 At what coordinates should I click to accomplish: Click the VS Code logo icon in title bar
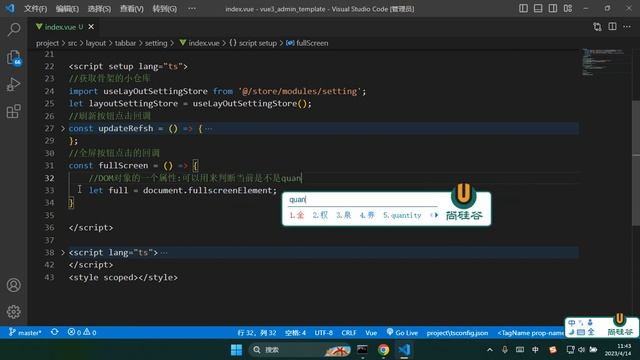(10, 8)
